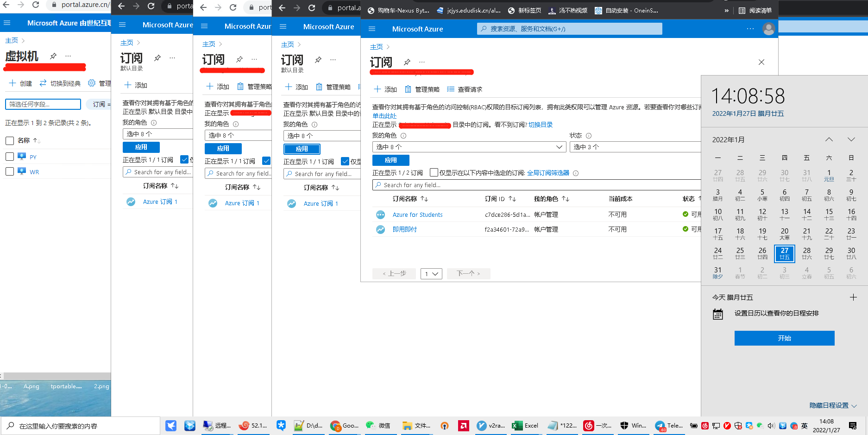The image size is (868, 435).
Task: Click the 开始 button in calendar panel
Action: [784, 338]
